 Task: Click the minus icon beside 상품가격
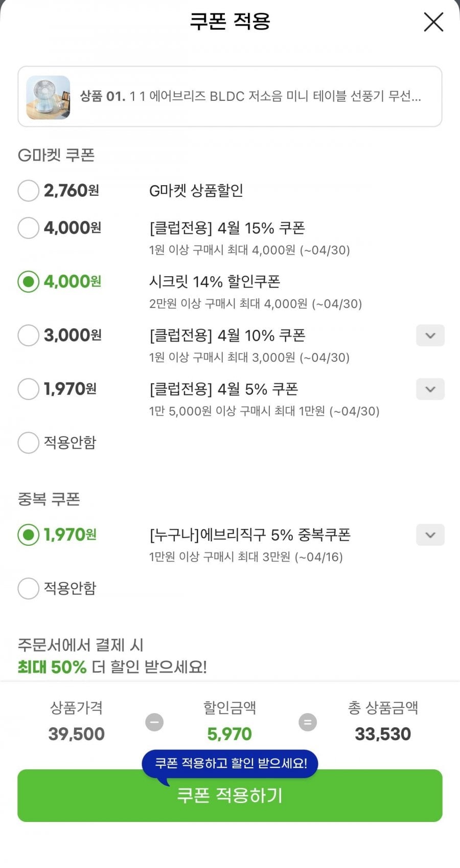154,722
